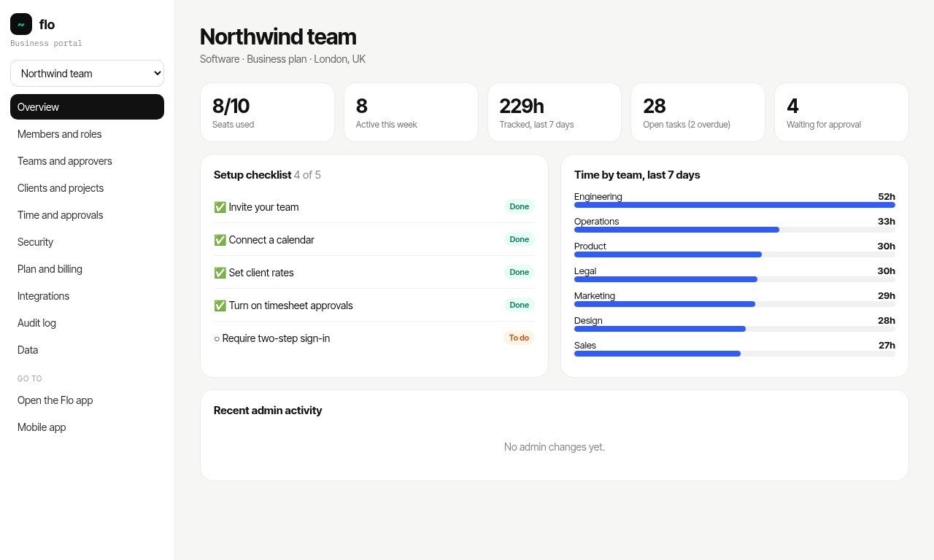
Task: Open the Northwind team workspace dropdown
Action: 87,74
